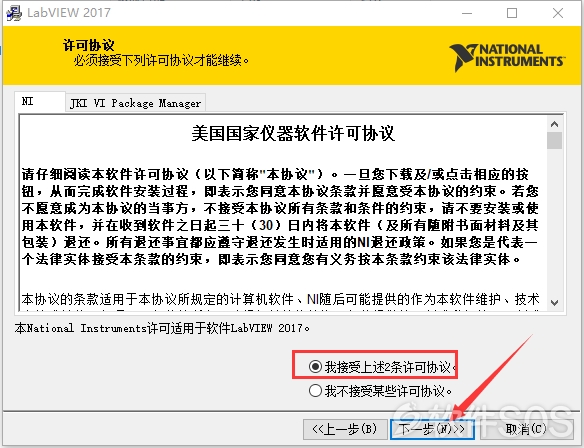Open the JKI VI Package Manager tab
The height and width of the screenshot is (448, 584).
(x=136, y=103)
